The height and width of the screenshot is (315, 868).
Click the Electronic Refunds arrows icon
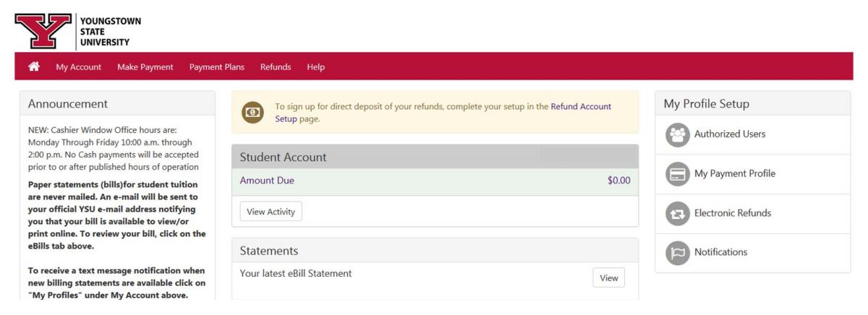(678, 214)
